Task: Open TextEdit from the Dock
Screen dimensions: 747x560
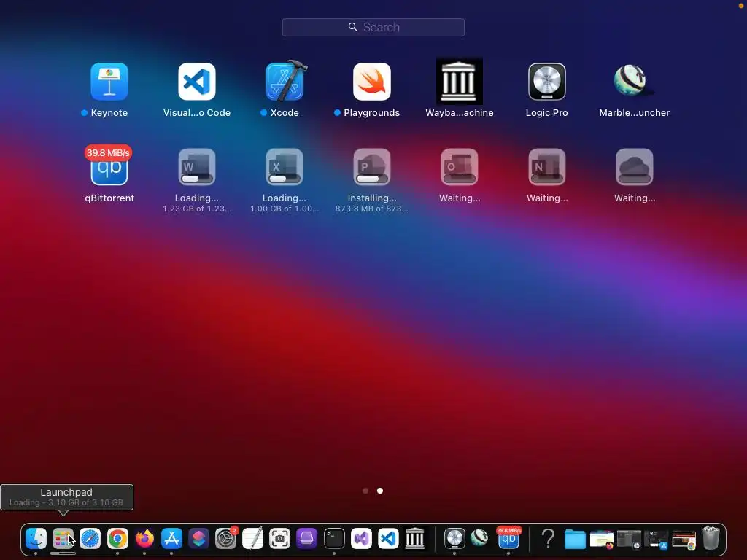Action: (x=252, y=539)
